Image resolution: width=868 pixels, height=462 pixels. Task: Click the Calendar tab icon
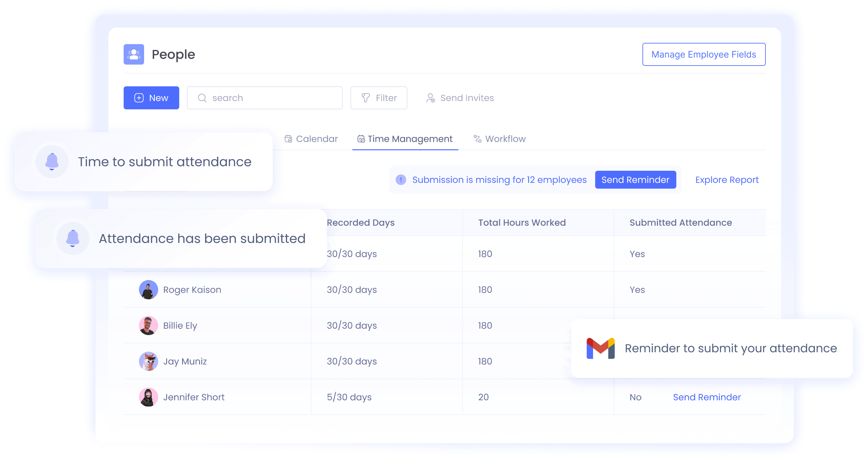pos(288,139)
